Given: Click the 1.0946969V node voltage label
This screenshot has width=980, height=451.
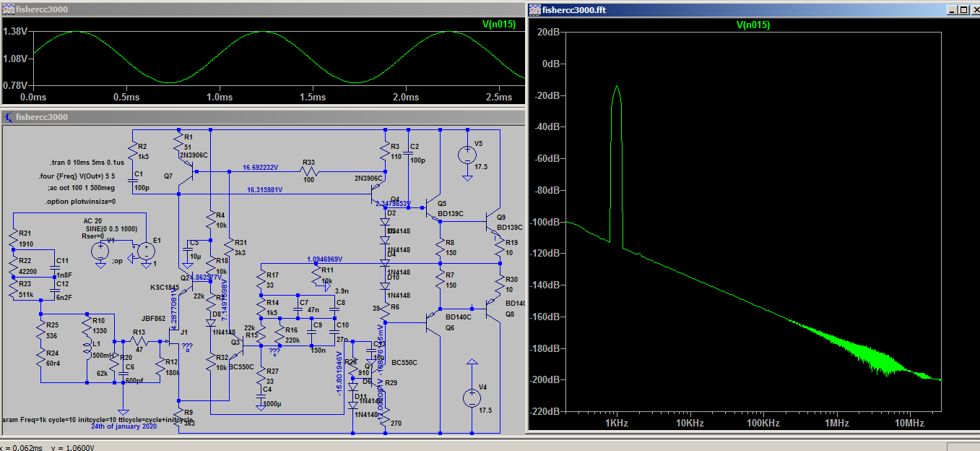Looking at the screenshot, I should tap(324, 259).
